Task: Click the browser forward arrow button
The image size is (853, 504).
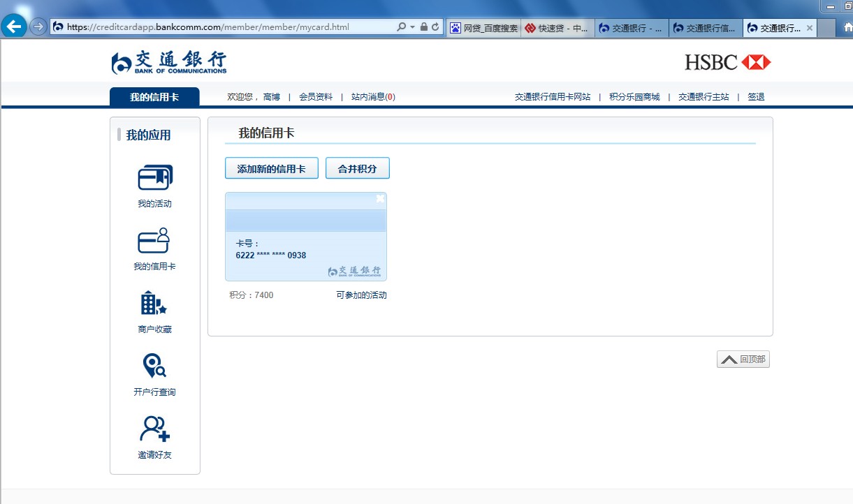Action: click(38, 27)
